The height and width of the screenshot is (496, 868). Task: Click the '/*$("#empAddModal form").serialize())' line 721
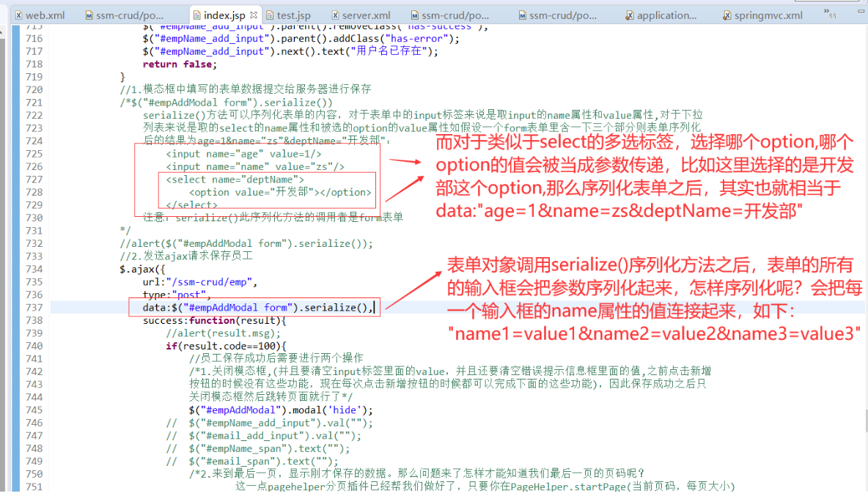point(227,103)
